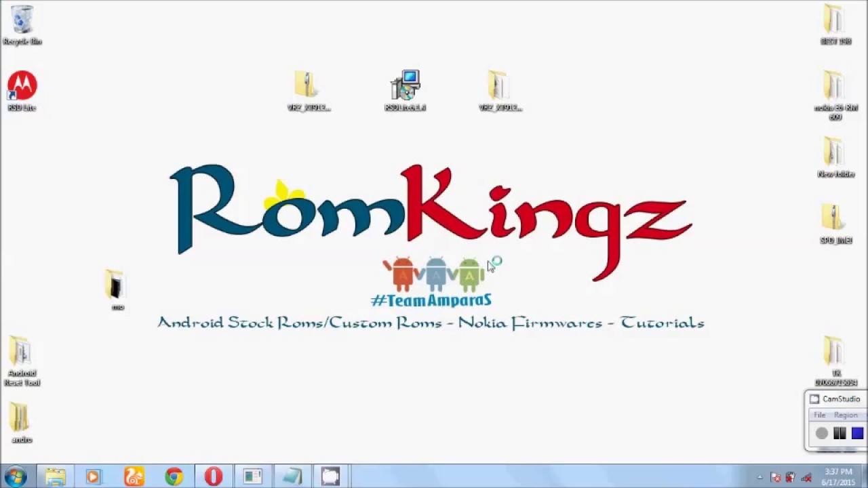Viewport: 868px width, 488px height.
Task: Select the Android Reset Tool folder
Action: (22, 362)
